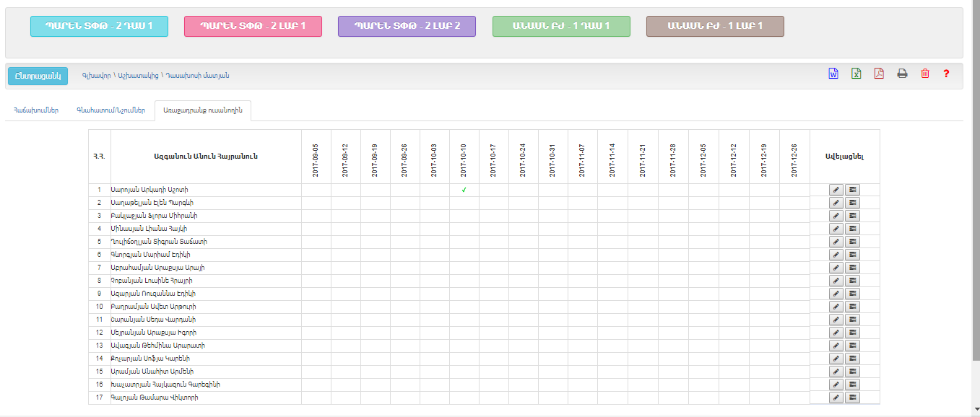Click list details icon for student row 9
Screen dimensions: 980x417
coord(853,294)
